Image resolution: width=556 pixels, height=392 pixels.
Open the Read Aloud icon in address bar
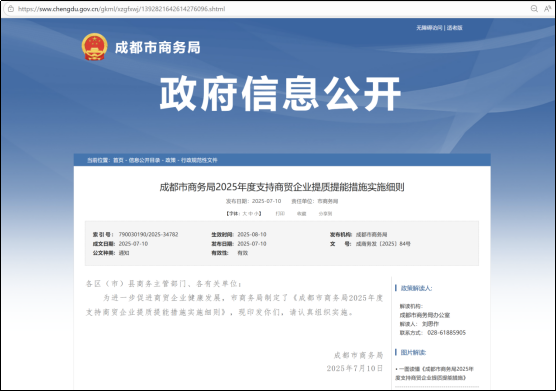pyautogui.click(x=548, y=9)
